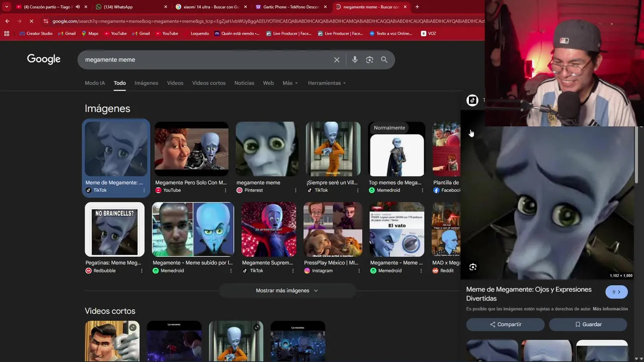Click TikTok source icon in preview panel
The width and height of the screenshot is (644, 362).
coord(472,101)
